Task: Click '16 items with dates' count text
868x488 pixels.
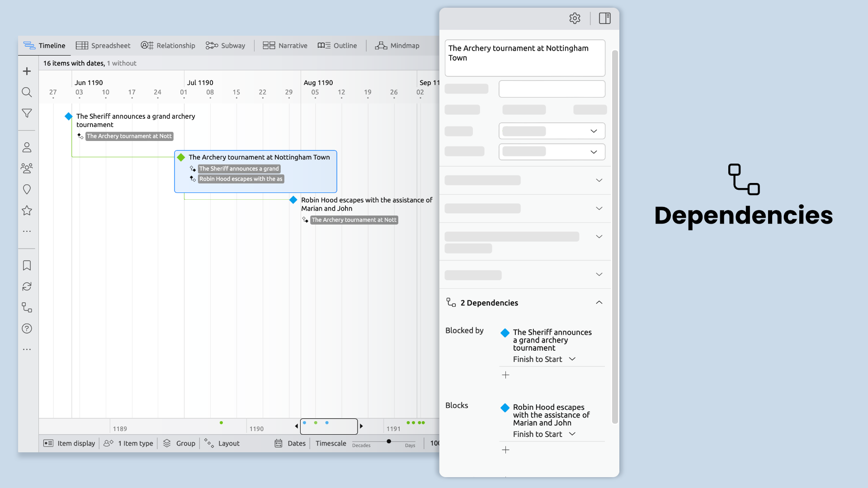Action: (x=74, y=63)
